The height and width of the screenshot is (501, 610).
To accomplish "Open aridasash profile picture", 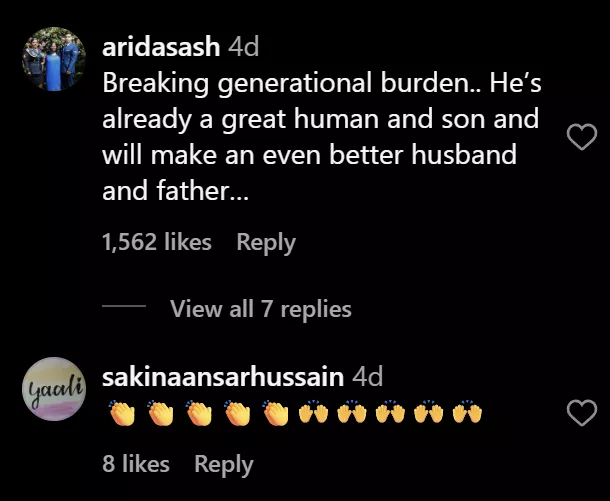I will tap(54, 59).
